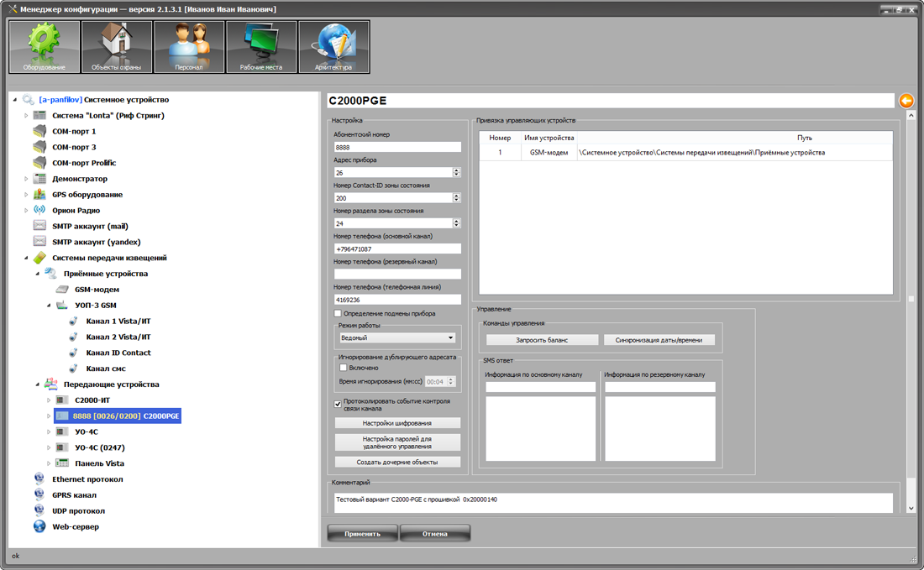924x570 pixels.
Task: Click the Запросить баланс button
Action: [542, 340]
